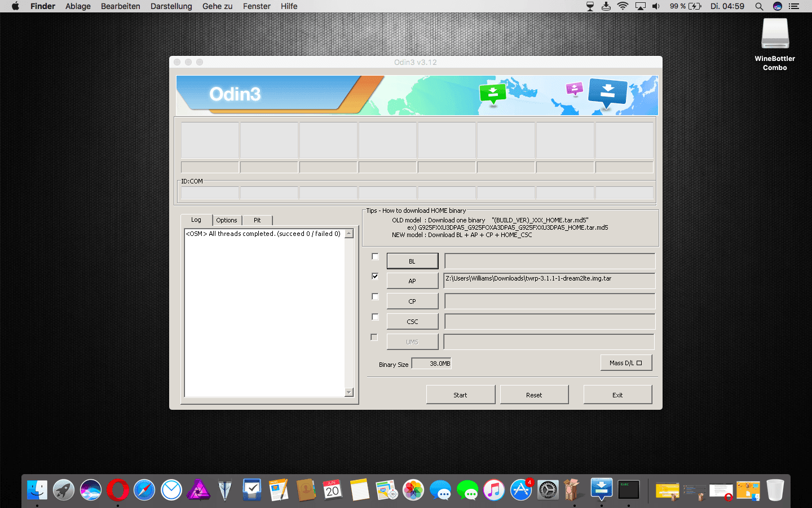
Task: Open the Fenster menu
Action: 257,6
